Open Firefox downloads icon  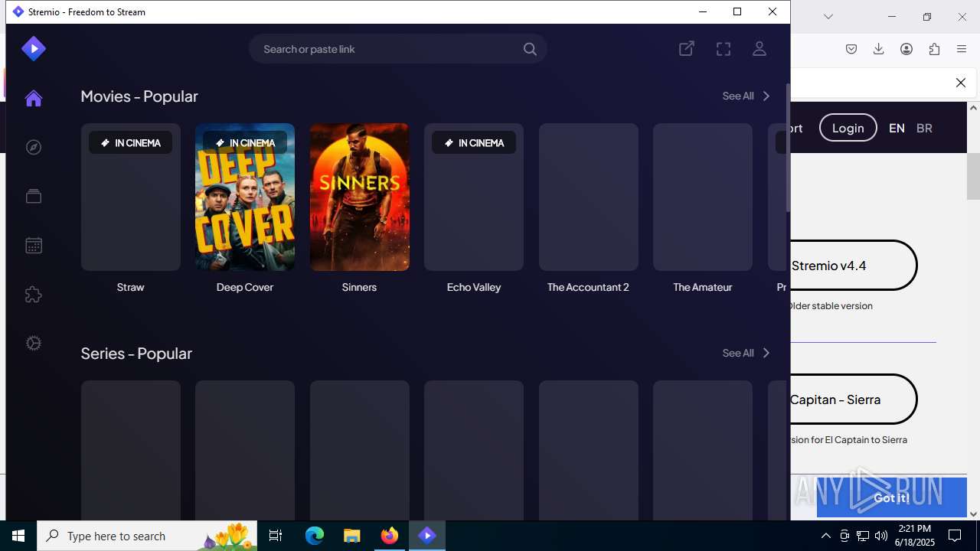pyautogui.click(x=879, y=49)
